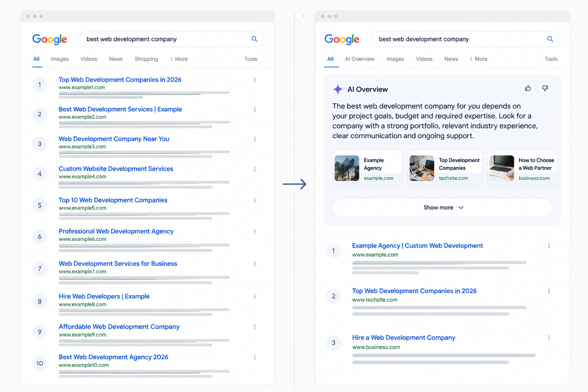Open three-dot menu for Web Development Company Near You
The image size is (588, 392).
click(x=255, y=139)
